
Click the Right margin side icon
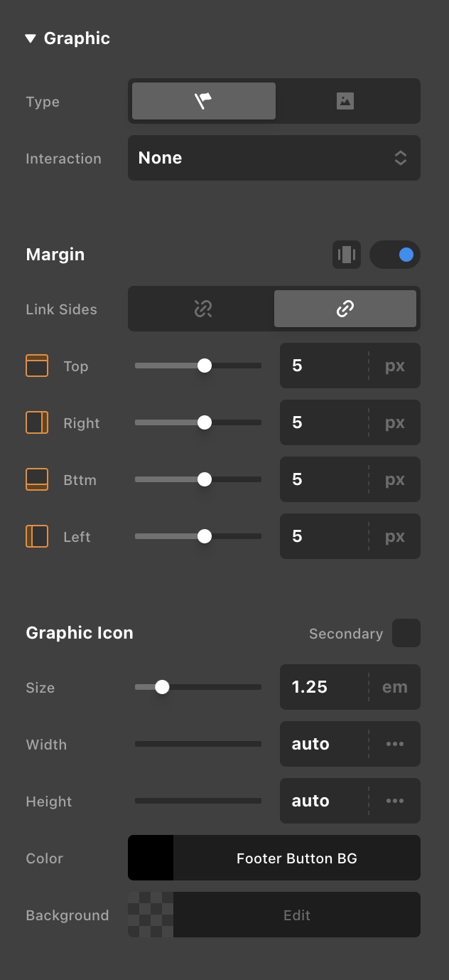37,423
